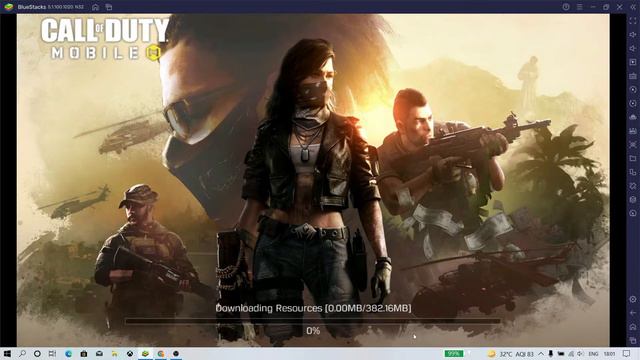Switch to Chrome via taskbar icon

(x=161, y=353)
